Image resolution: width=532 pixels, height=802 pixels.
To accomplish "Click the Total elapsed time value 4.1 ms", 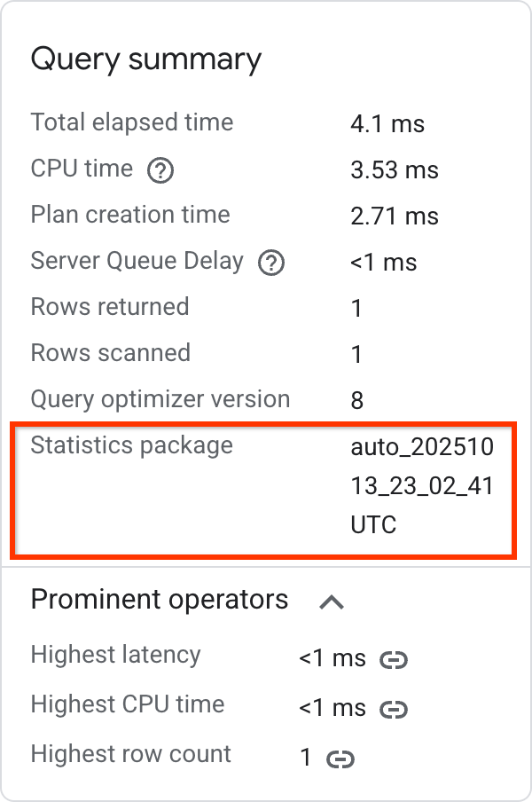I will pos(387,124).
